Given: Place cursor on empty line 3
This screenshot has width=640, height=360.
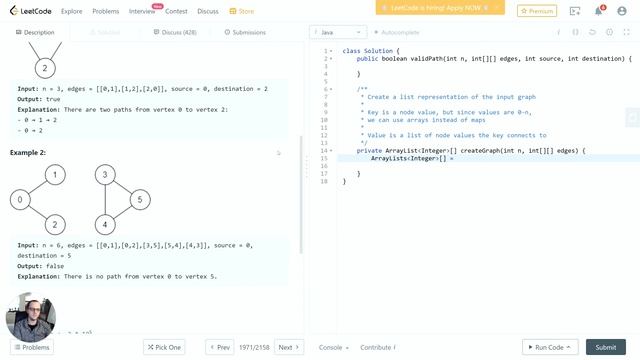Looking at the screenshot, I should pos(488,67).
